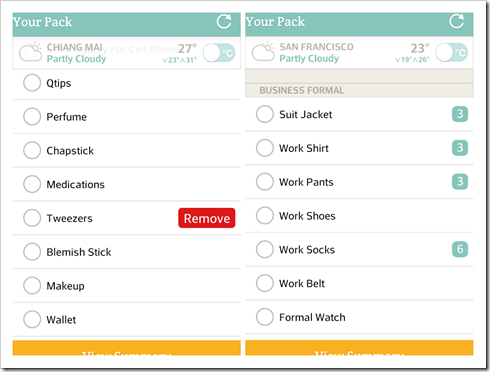The width and height of the screenshot is (490, 372).
Task: Refresh the San Francisco pack list
Action: [457, 22]
